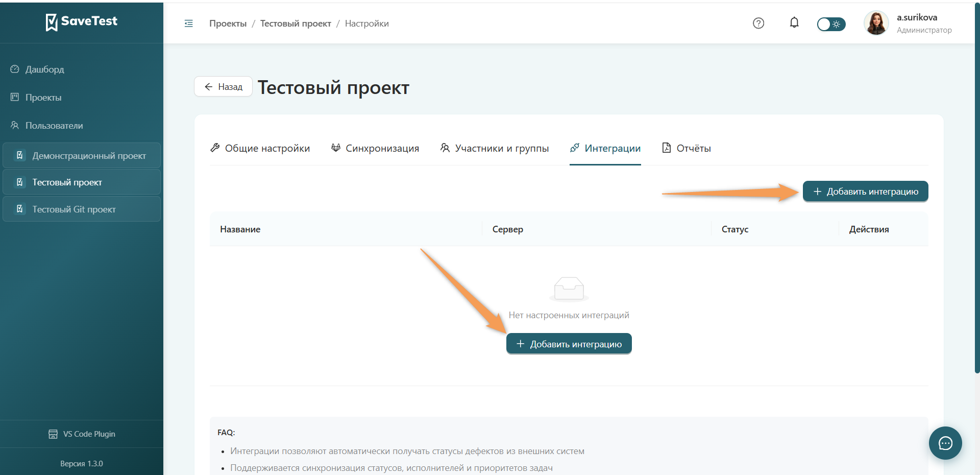This screenshot has height=475, width=980.
Task: Click wrench icon of Общие настройки
Action: 215,148
